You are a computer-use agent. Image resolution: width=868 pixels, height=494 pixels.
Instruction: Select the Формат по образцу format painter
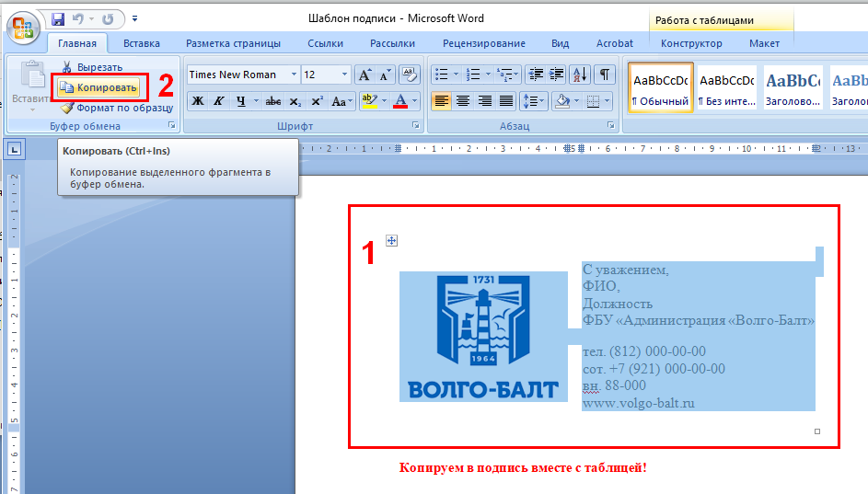(115, 108)
